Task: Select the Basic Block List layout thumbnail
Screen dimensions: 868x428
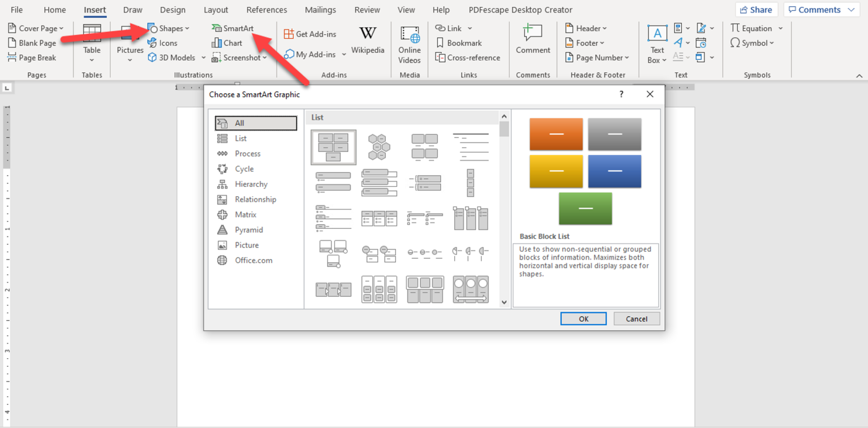Action: point(333,147)
